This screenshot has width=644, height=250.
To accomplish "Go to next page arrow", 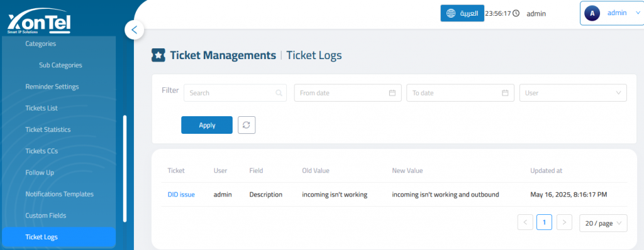I will [x=564, y=222].
